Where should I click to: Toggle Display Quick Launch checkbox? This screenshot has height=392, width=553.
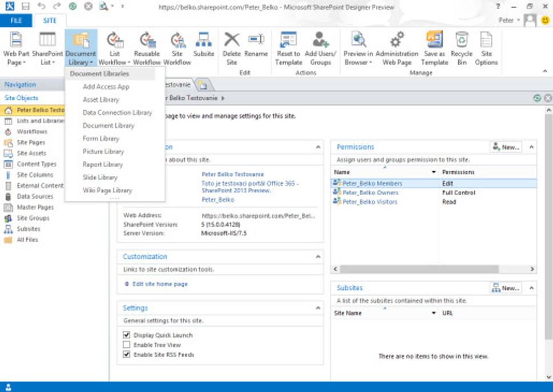(127, 335)
